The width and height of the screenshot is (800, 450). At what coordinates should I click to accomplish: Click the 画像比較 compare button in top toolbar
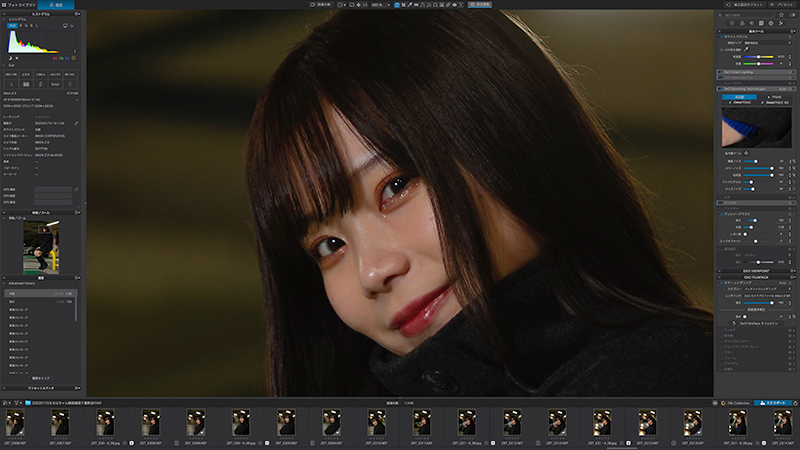tap(320, 5)
